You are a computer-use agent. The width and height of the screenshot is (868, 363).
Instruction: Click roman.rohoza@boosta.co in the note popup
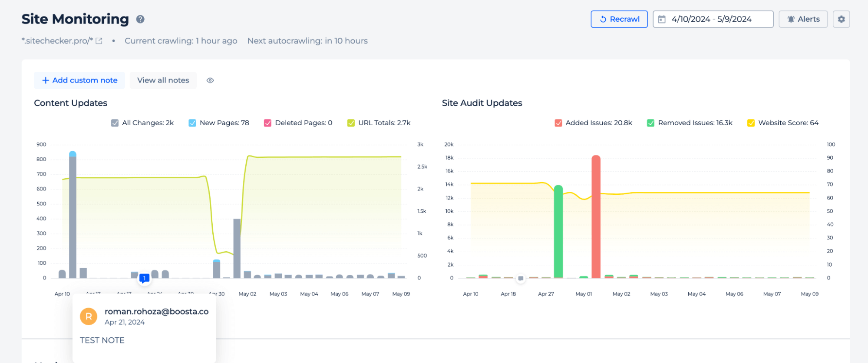pyautogui.click(x=156, y=311)
